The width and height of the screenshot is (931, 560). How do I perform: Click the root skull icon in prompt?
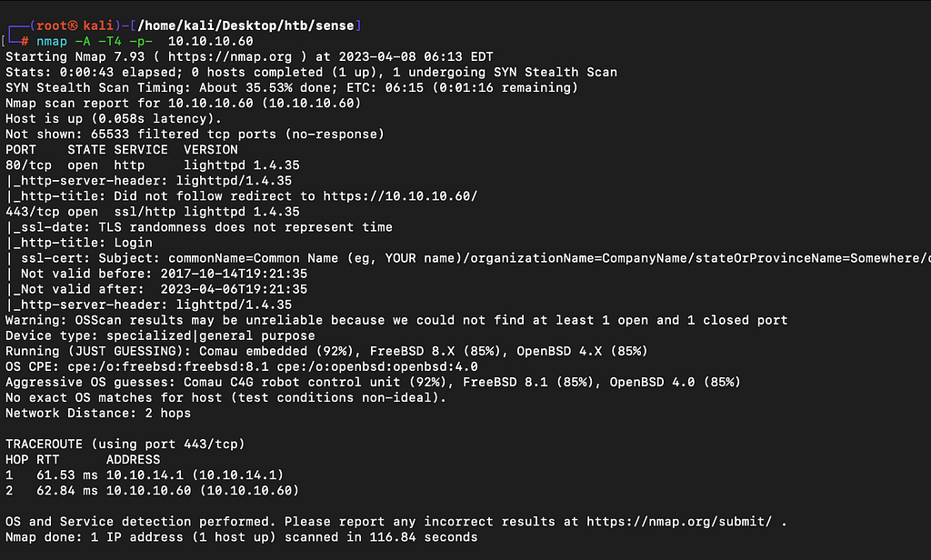73,25
